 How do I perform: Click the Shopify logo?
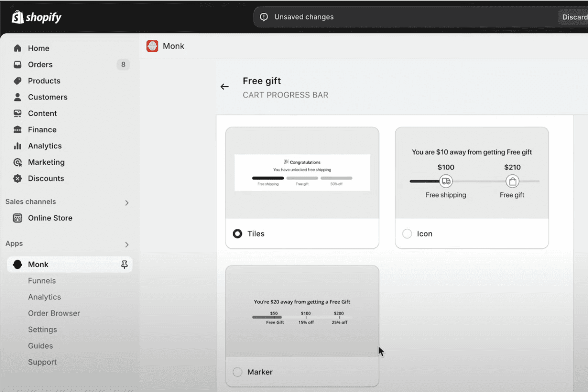(x=37, y=17)
